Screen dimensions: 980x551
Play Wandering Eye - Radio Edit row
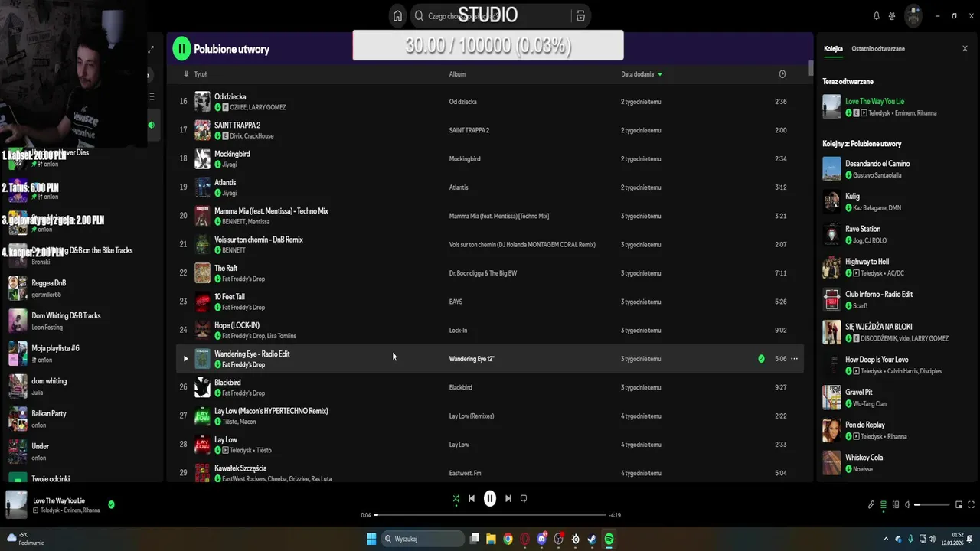[x=185, y=359]
